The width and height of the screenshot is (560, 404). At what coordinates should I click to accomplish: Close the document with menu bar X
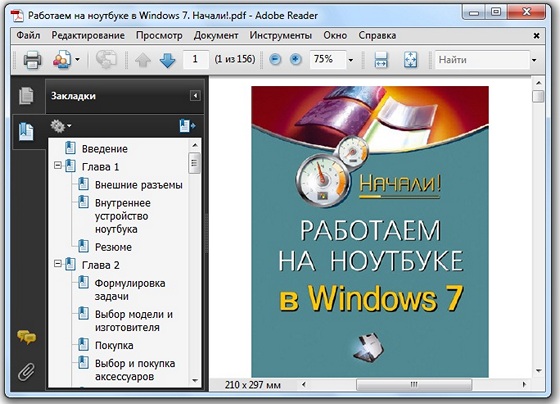click(x=536, y=36)
